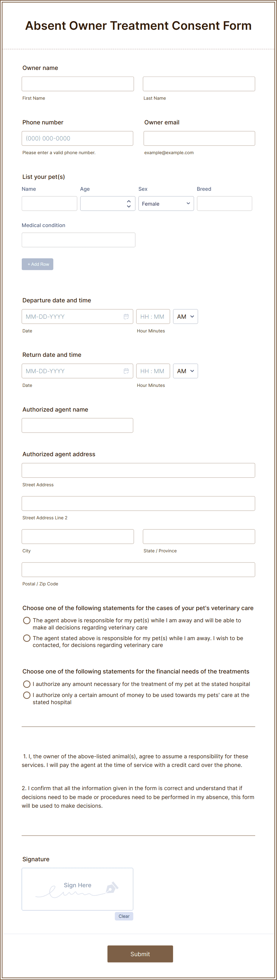Click the chevron on the departure AM selector
277x980 pixels.
point(192,316)
